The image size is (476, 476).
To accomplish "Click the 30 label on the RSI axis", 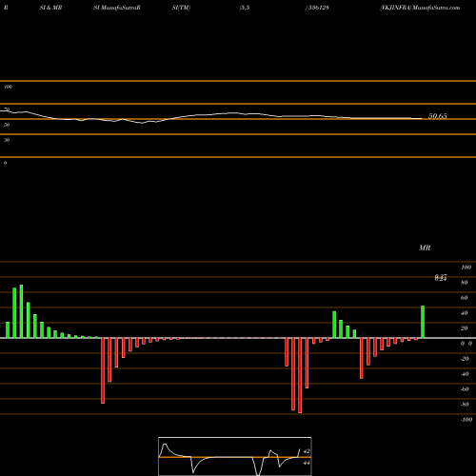I will coord(7,140).
